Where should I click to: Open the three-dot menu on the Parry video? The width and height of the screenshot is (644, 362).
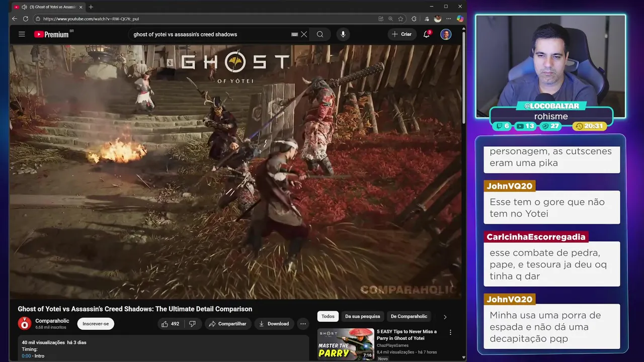pyautogui.click(x=450, y=332)
